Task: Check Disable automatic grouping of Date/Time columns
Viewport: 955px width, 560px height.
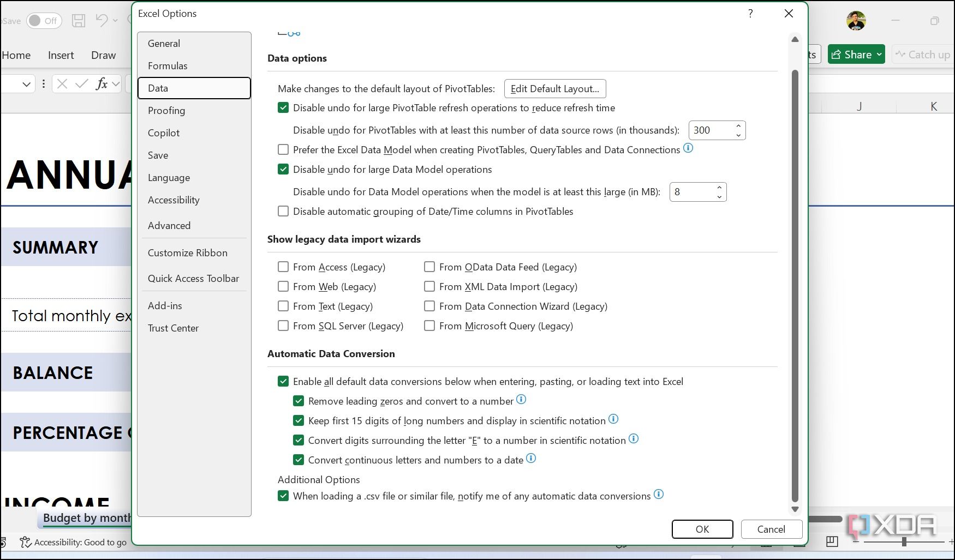Action: click(283, 211)
